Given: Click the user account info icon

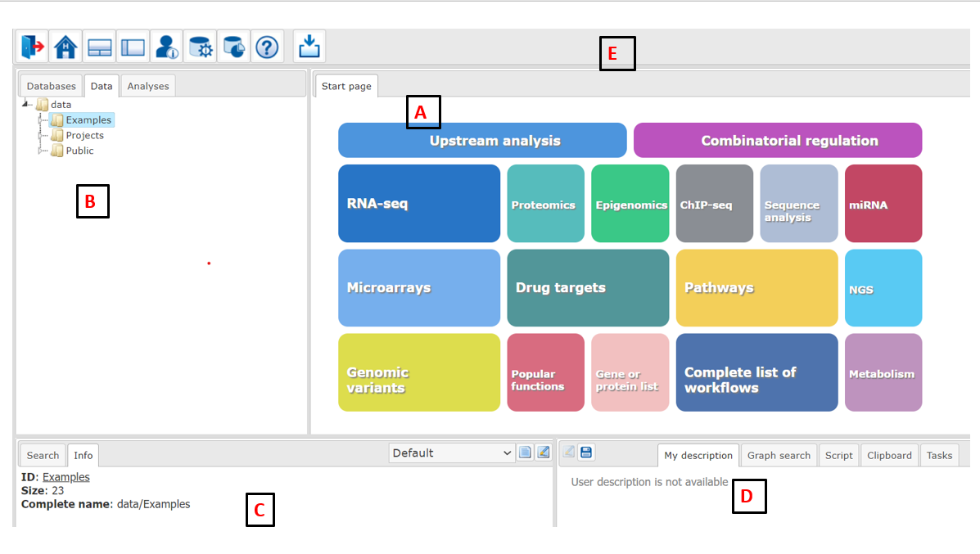Looking at the screenshot, I should click(167, 46).
